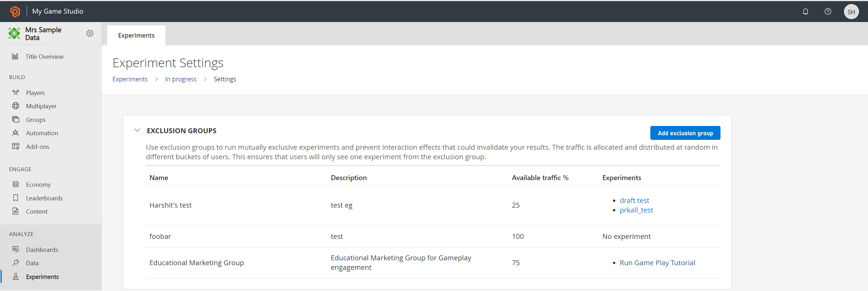Image resolution: width=868 pixels, height=291 pixels.
Task: Click In progress breadcrumb link
Action: pos(181,79)
